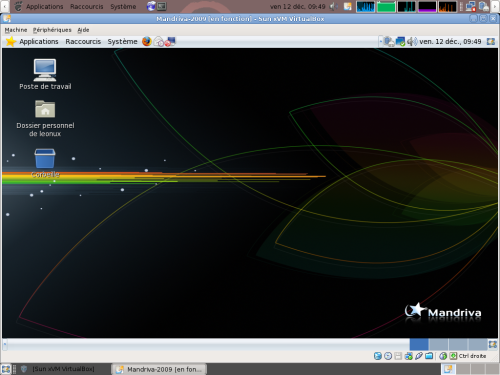The image size is (500, 375).
Task: Expand the guest Raccourcis menu
Action: 83,41
